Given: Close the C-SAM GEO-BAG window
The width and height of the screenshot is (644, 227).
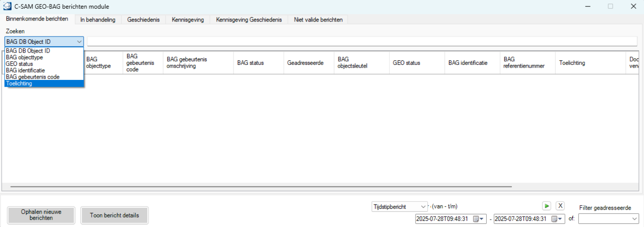Looking at the screenshot, I should tap(633, 6).
